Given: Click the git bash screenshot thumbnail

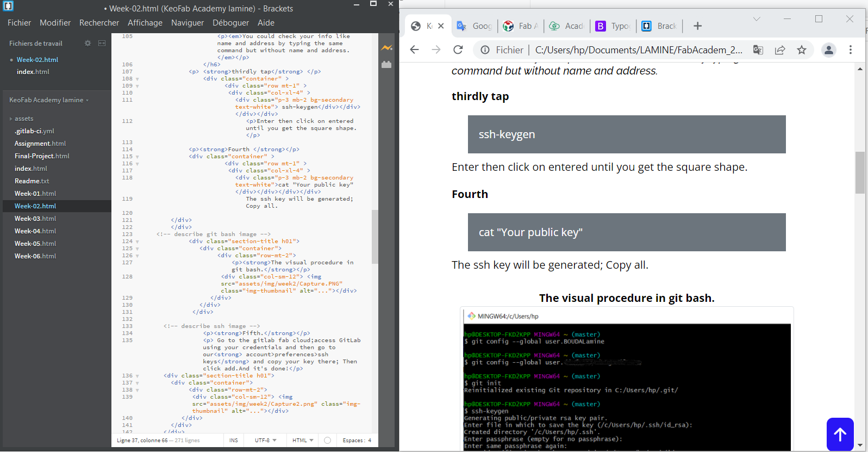Looking at the screenshot, I should tap(627, 380).
